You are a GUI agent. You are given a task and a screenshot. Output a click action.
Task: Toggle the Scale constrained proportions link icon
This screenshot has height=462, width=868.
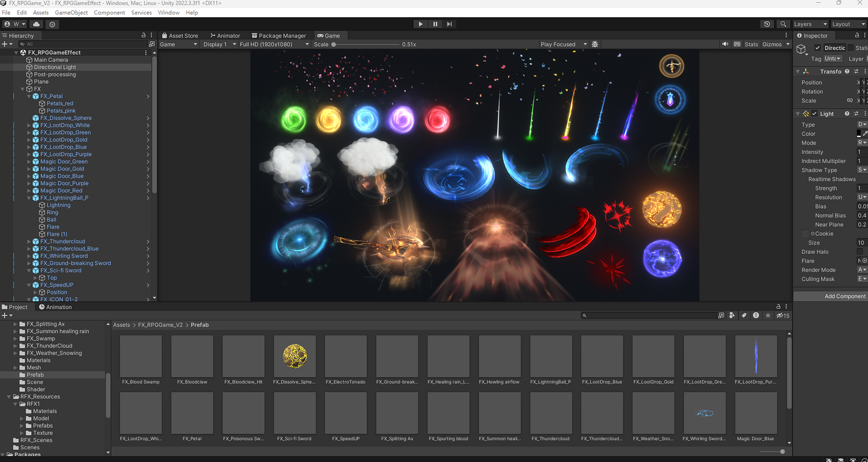point(850,101)
